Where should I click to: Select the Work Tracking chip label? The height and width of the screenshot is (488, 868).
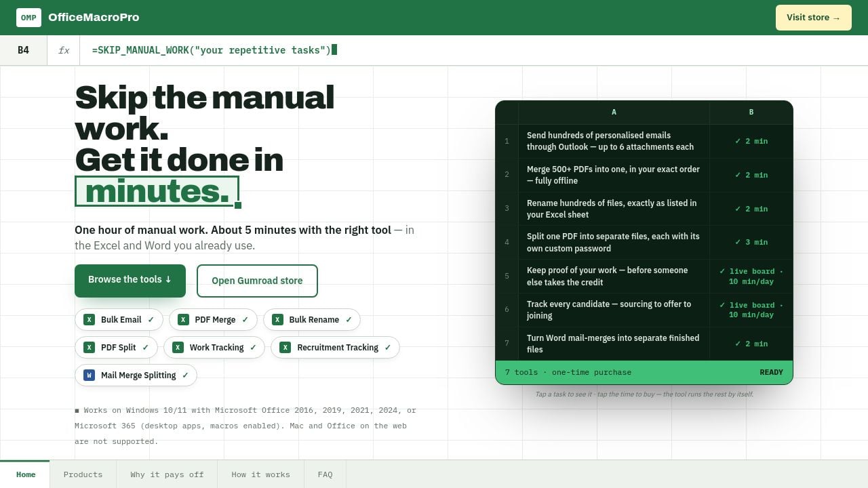(216, 348)
